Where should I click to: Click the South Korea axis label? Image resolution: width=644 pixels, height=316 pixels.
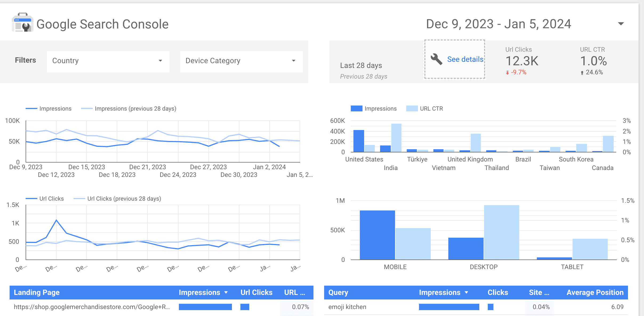576,159
